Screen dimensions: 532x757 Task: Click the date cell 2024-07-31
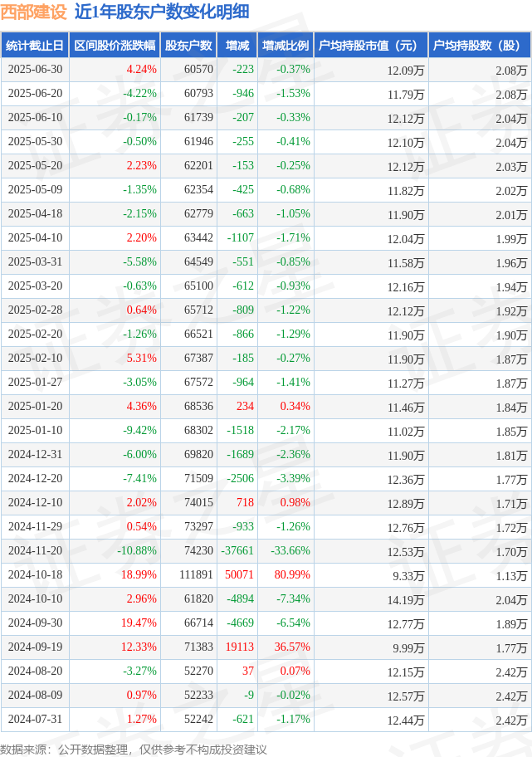click(35, 720)
